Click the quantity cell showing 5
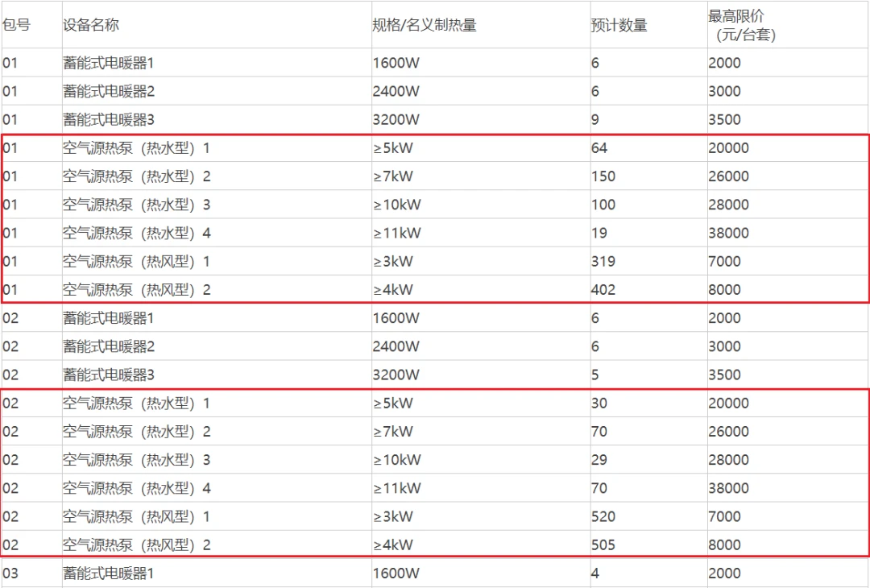 pos(595,375)
